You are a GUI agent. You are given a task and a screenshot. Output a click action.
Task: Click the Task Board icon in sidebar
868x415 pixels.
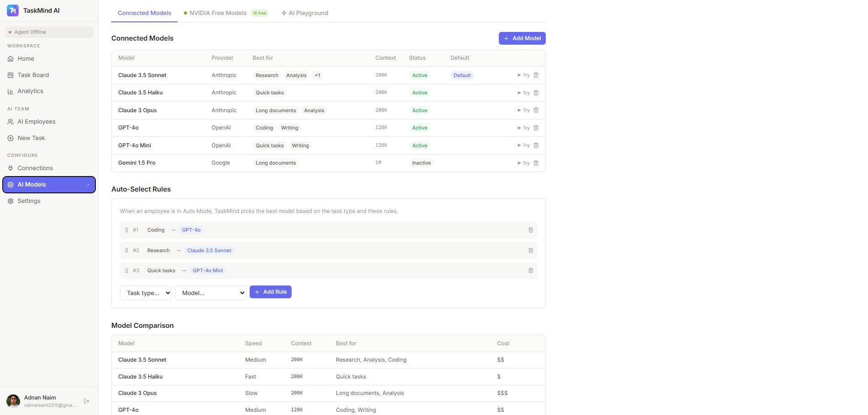10,75
